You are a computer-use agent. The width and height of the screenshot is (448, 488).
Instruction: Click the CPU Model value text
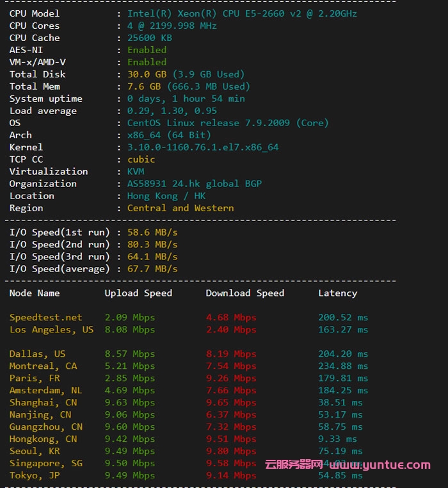[242, 13]
